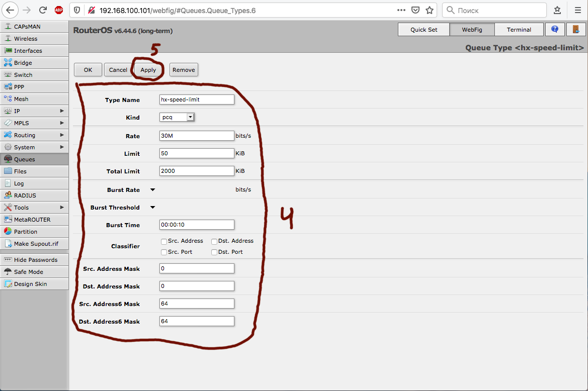Open the page actions three-dot icon
Viewport: 588px width, 391px height.
pos(401,10)
